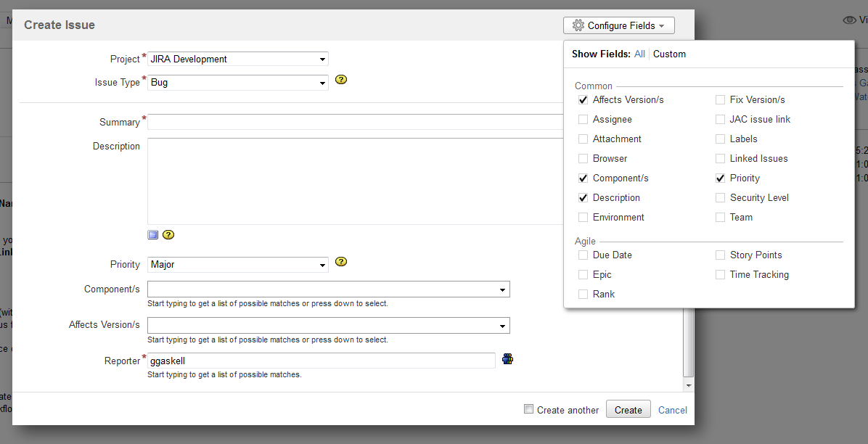This screenshot has width=868, height=444.
Task: Click the help icon beside Issue Type
Action: click(x=341, y=80)
